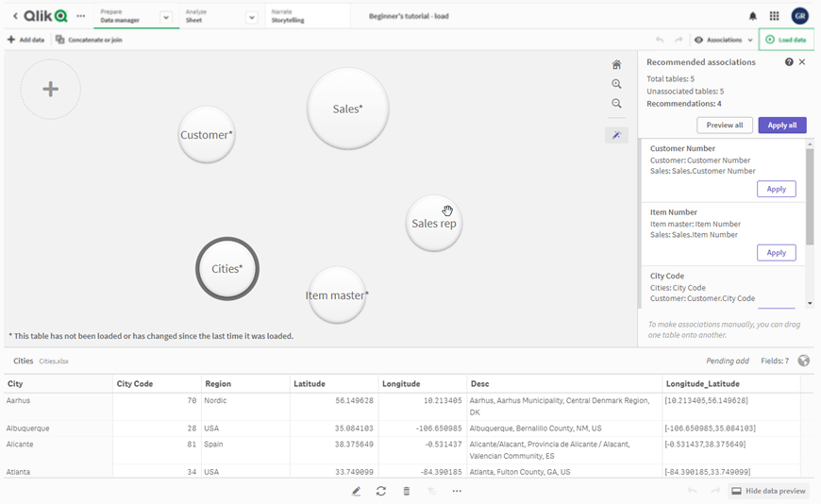Open the global menu ellipsis next to Qlik logo

(80, 16)
